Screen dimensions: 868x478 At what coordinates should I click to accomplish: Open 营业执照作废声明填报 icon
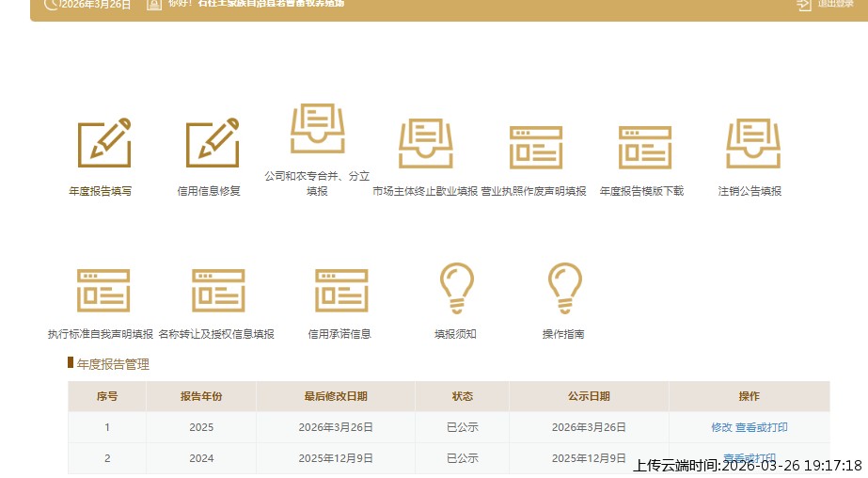535,147
